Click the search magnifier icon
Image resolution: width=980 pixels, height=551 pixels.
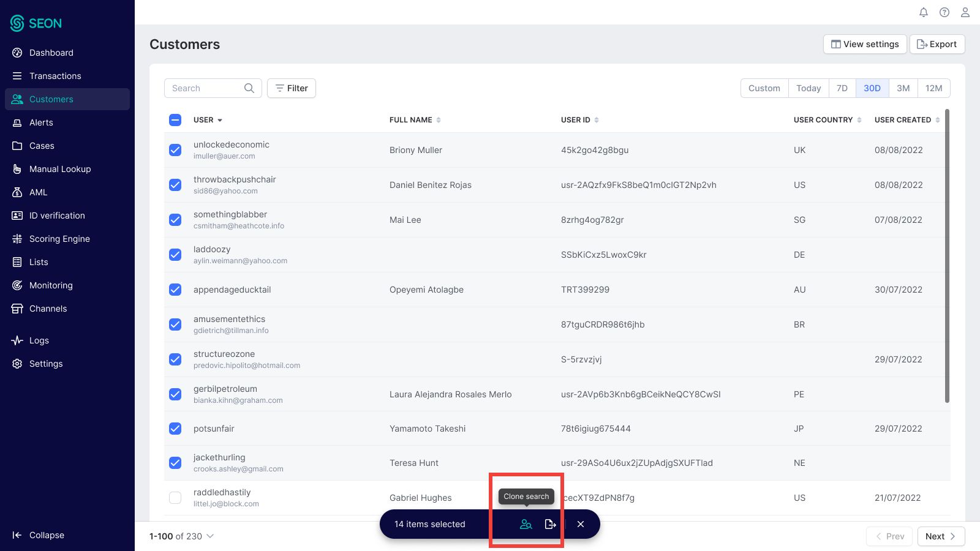click(x=249, y=88)
